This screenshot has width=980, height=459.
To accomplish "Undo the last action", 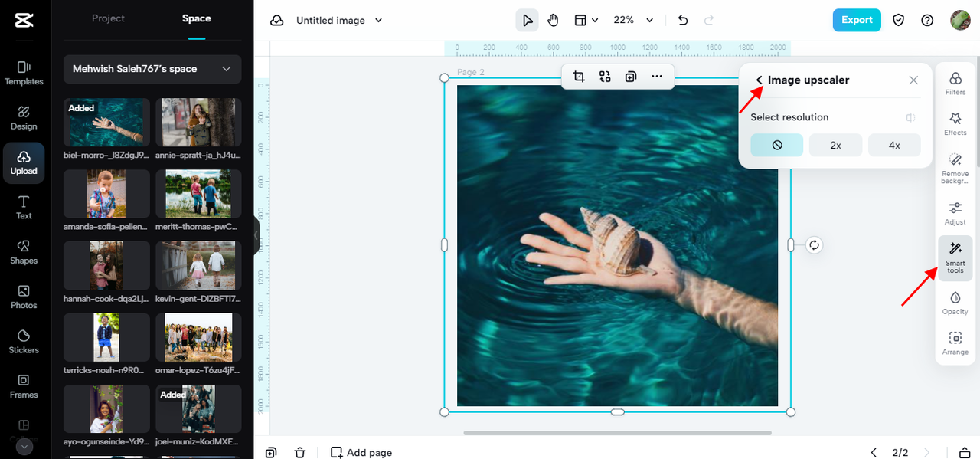I will pos(683,21).
